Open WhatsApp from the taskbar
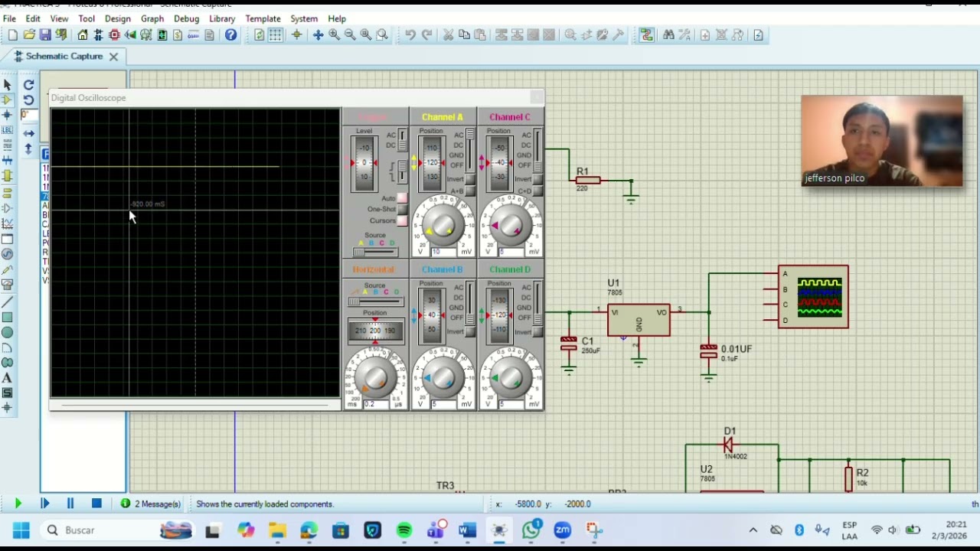980x551 pixels. (x=531, y=530)
